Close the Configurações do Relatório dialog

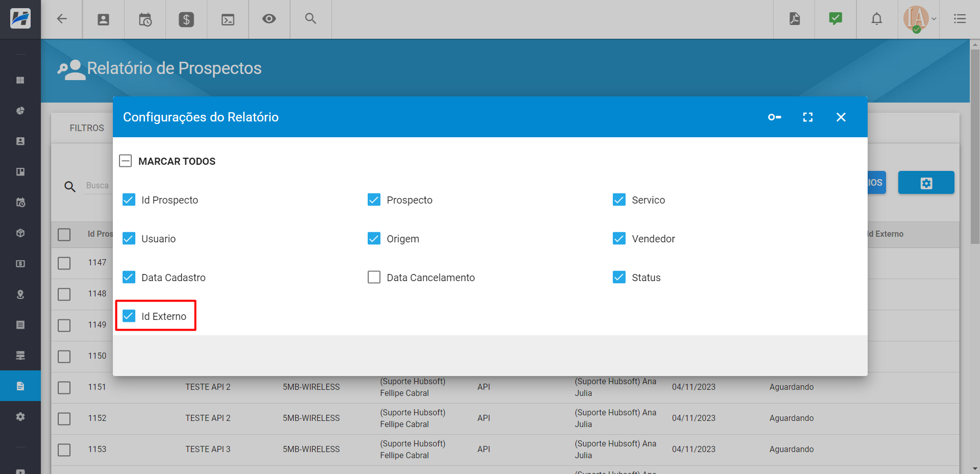coord(841,117)
